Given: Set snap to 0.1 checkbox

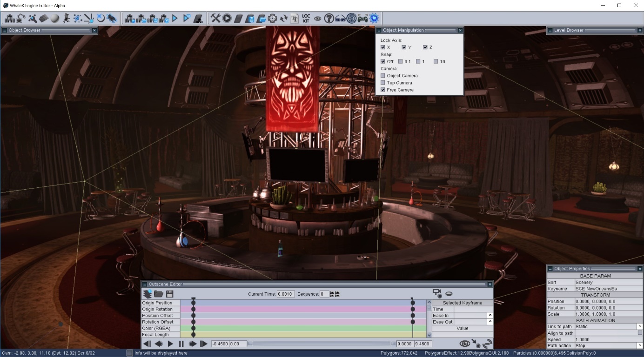Looking at the screenshot, I should click(401, 61).
